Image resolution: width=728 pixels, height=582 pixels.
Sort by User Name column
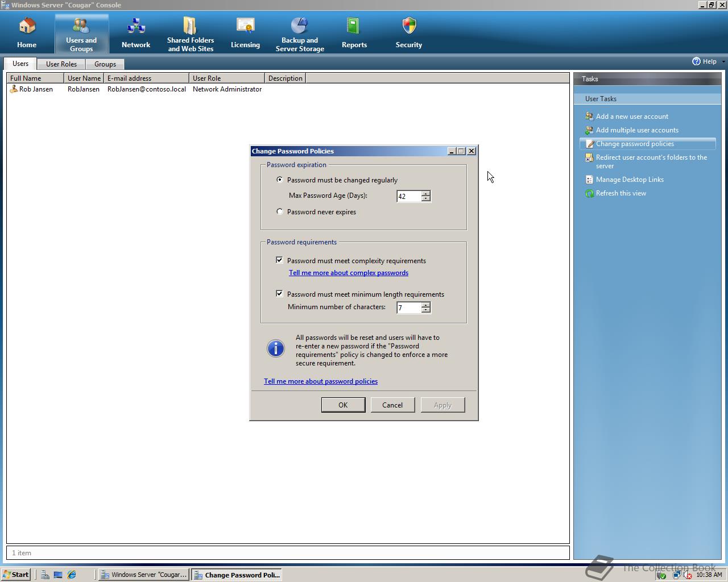coord(84,78)
